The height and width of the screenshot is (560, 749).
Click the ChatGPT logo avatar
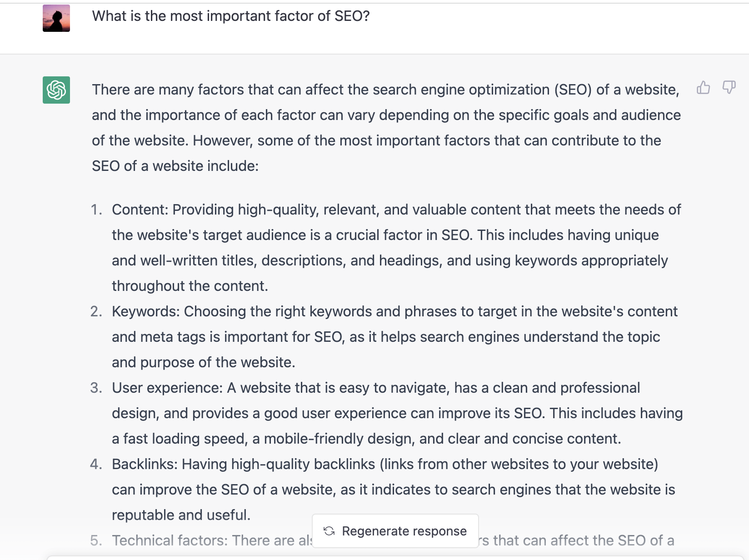(56, 90)
